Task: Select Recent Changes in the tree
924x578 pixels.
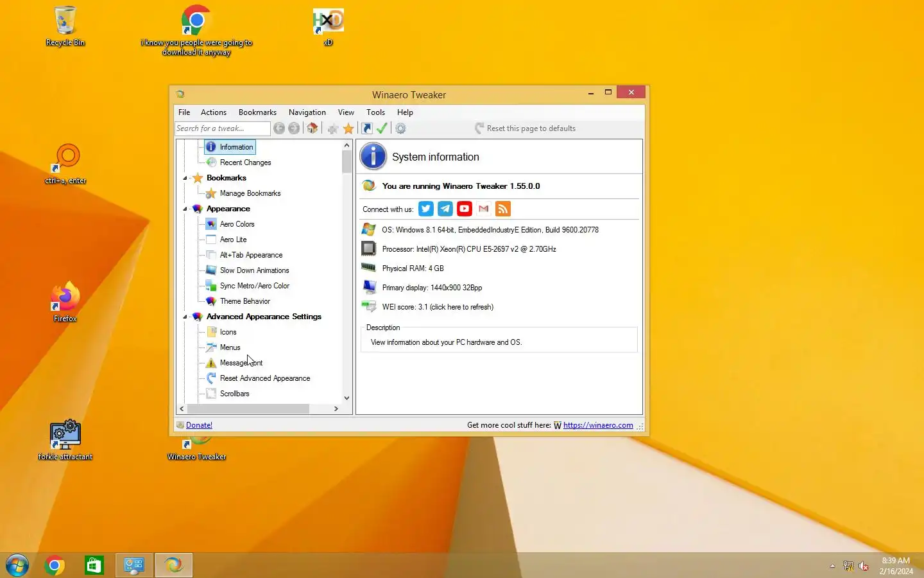Action: [x=245, y=162]
